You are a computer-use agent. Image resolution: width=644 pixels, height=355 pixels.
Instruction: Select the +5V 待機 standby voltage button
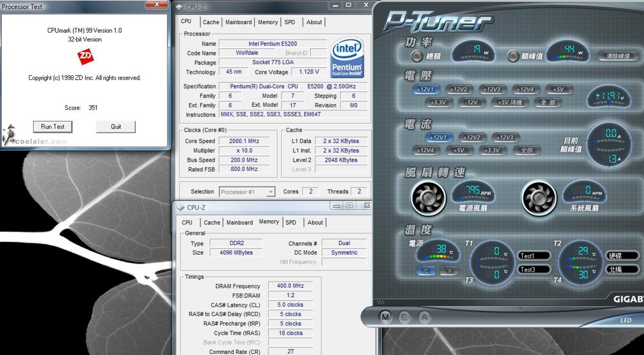(509, 103)
